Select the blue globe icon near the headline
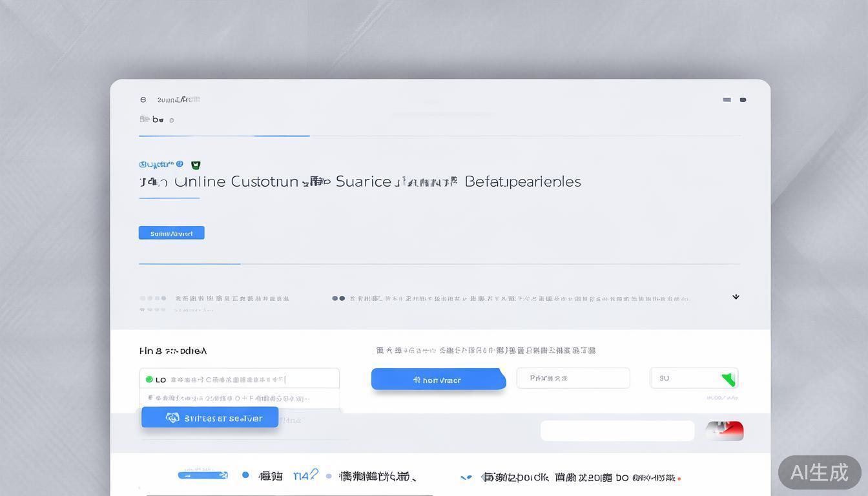Image resolution: width=868 pixels, height=496 pixels. 180,164
